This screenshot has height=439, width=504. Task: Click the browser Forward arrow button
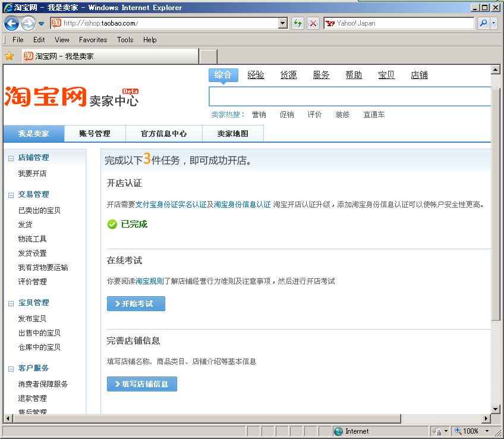click(x=27, y=23)
